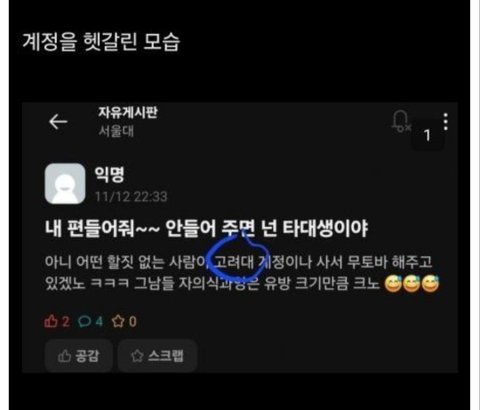The image size is (480, 410).
Task: Click the blue comment bubble icon
Action: click(84, 321)
